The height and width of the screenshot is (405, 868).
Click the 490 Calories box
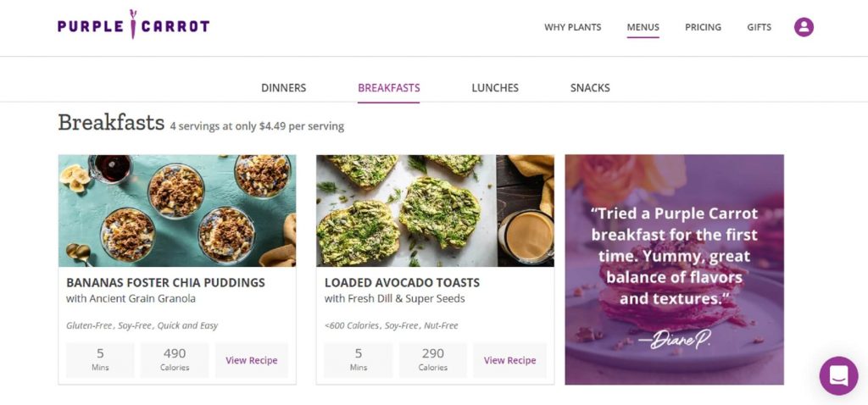tap(175, 359)
